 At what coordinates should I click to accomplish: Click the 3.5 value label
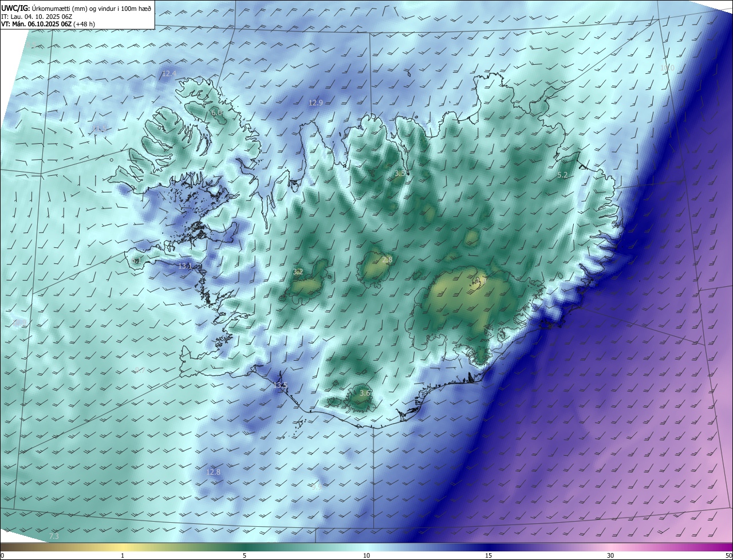pos(400,173)
